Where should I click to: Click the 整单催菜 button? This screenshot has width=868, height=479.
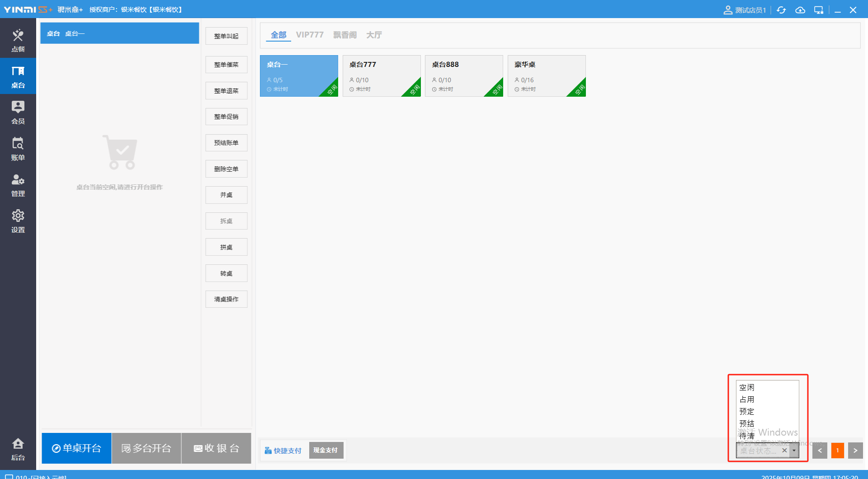226,65
